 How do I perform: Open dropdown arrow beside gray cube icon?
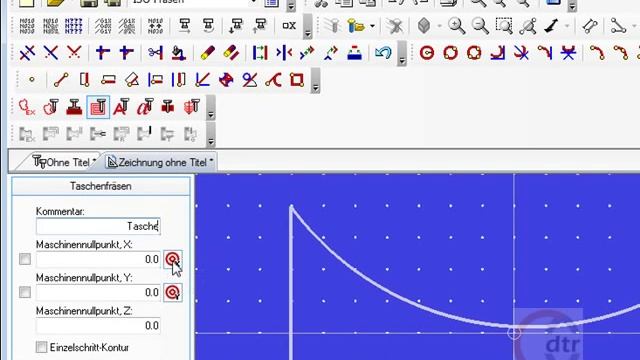click(439, 27)
